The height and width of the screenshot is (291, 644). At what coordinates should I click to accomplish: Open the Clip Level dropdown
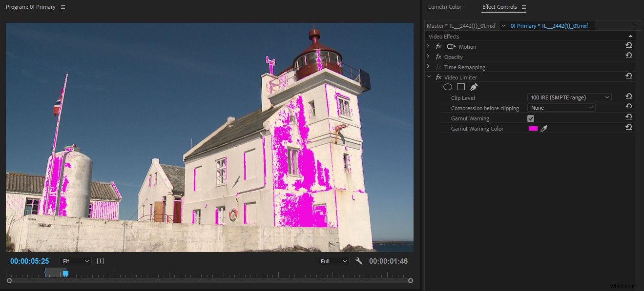[569, 97]
